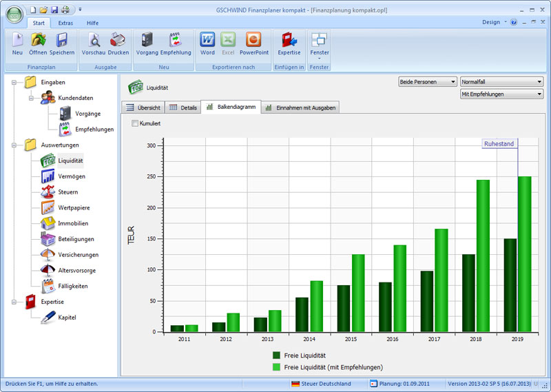
Task: Export to Word using the Word icon
Action: [207, 43]
